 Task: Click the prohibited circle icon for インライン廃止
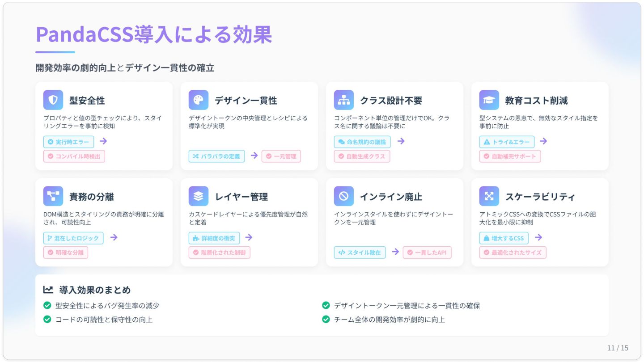[343, 196]
